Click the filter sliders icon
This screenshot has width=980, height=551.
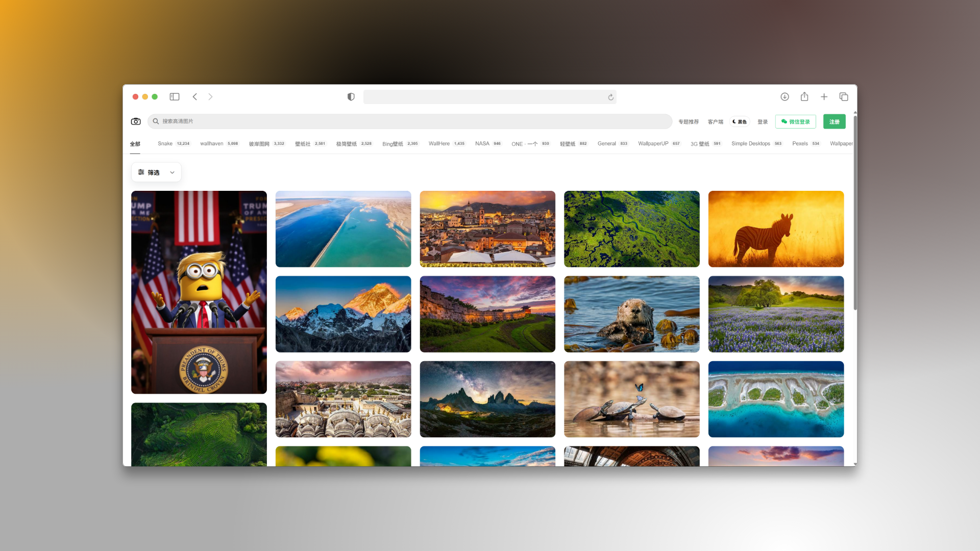(141, 172)
